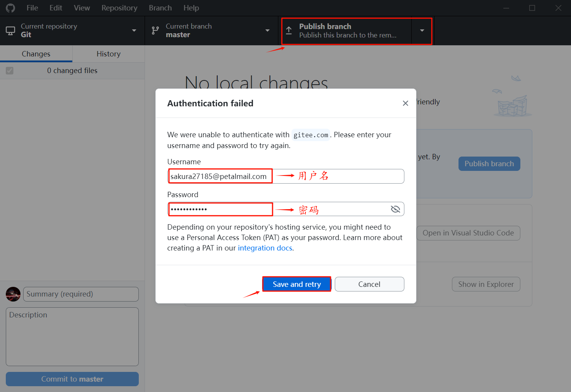Screen dimensions: 571x392
Task: Maximize the GitHub Desktop window
Action: pos(532,8)
